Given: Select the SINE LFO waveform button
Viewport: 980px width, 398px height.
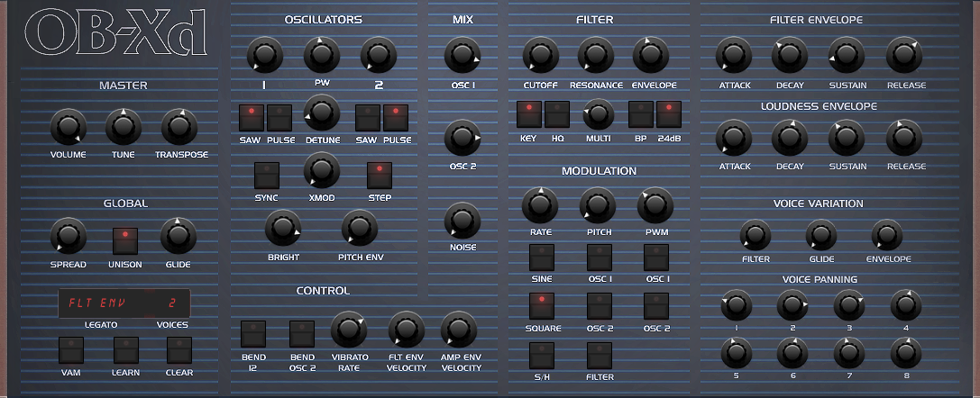Looking at the screenshot, I should click(x=541, y=257).
